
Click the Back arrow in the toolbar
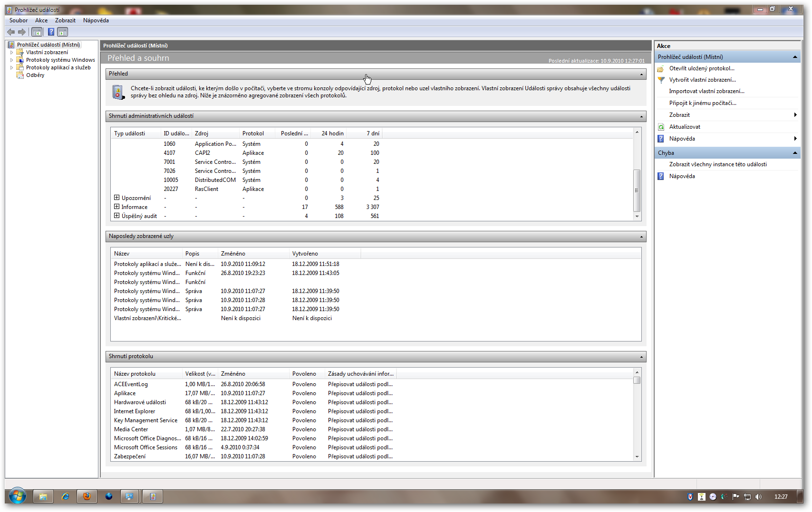pyautogui.click(x=11, y=32)
